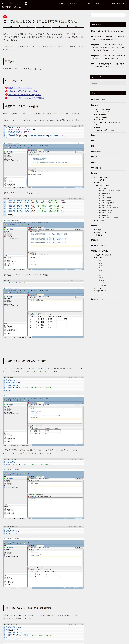Toggle plain code view on CREATE TABLE code block
Screen dimensions: 129x644
72,126
